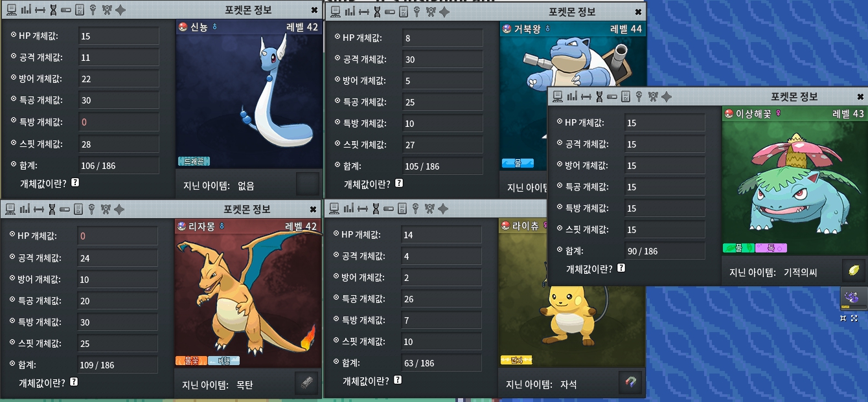Open the document list tab in 라이츄 window

pos(403,208)
